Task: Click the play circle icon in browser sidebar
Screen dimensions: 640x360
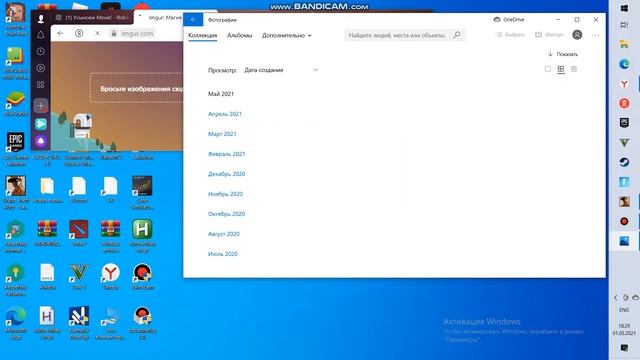Action: tap(40, 68)
